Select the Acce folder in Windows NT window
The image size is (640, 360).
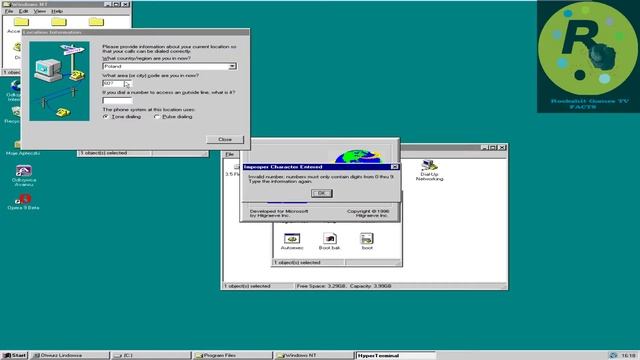pos(20,25)
